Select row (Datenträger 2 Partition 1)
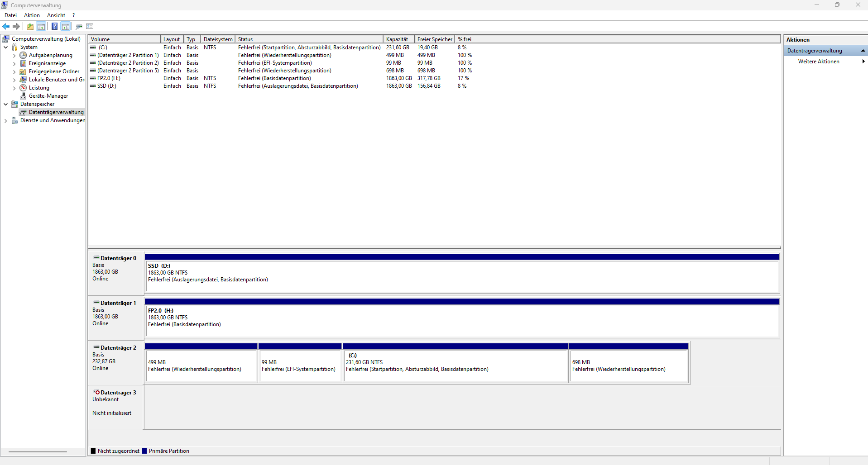 281,55
